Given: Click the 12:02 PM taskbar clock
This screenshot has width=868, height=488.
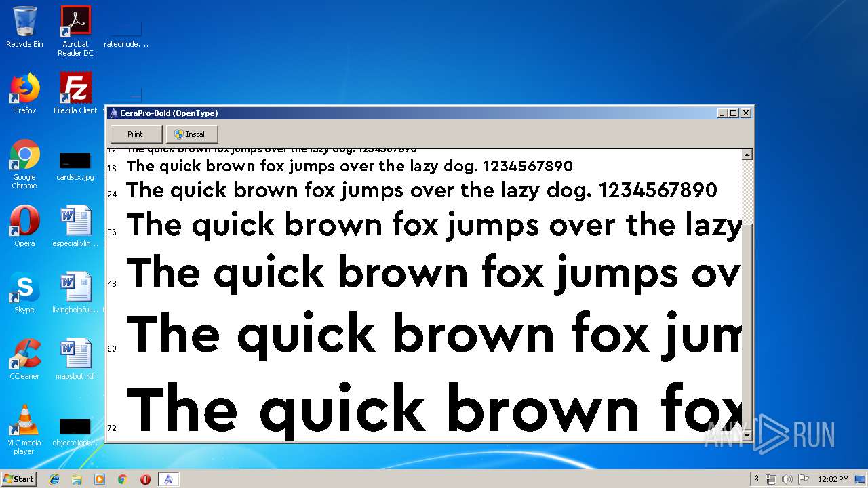Looking at the screenshot, I should point(833,479).
